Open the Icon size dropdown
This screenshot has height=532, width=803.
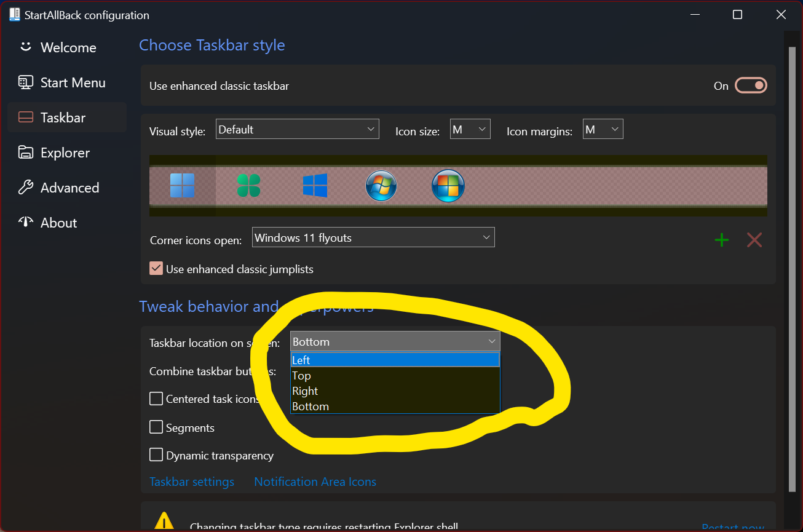470,129
